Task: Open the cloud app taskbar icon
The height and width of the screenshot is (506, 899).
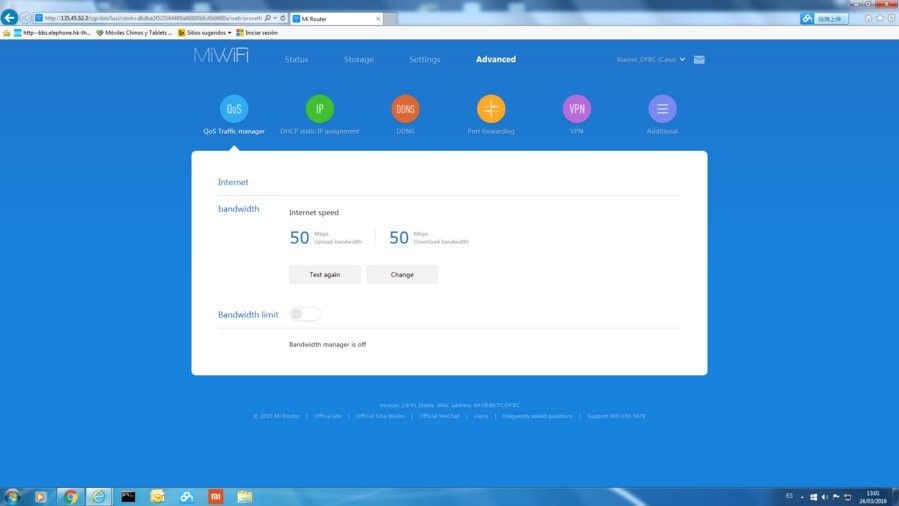Action: 186,496
